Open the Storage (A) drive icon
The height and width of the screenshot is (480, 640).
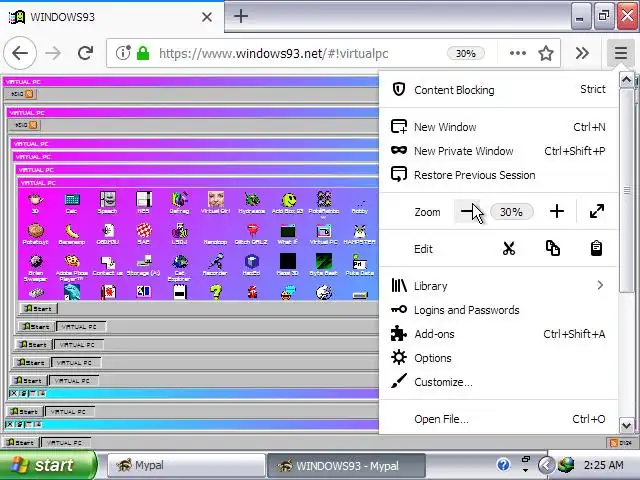click(x=143, y=264)
